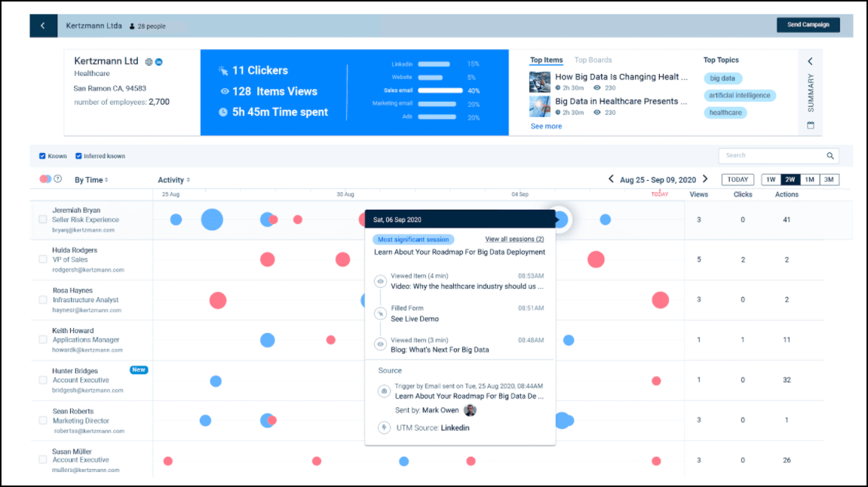Open the calendar icon in summary sidebar
The image size is (868, 487).
811,125
